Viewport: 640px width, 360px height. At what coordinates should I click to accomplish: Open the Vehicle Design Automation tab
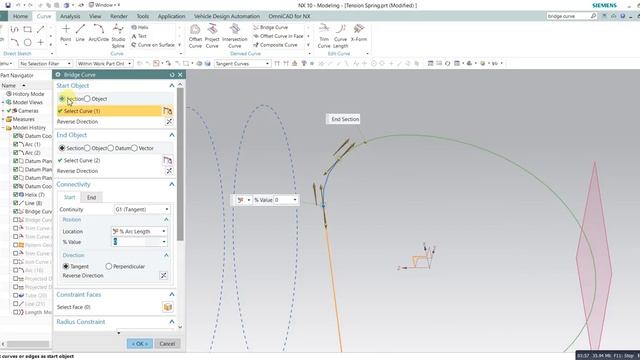(x=227, y=16)
